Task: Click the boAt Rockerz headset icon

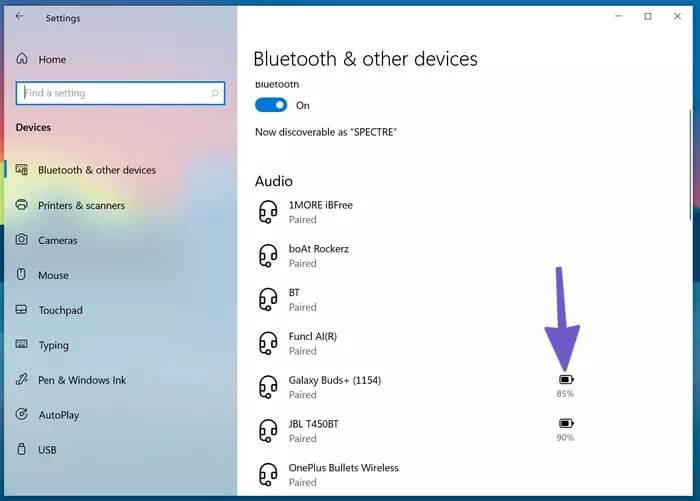Action: 268,255
